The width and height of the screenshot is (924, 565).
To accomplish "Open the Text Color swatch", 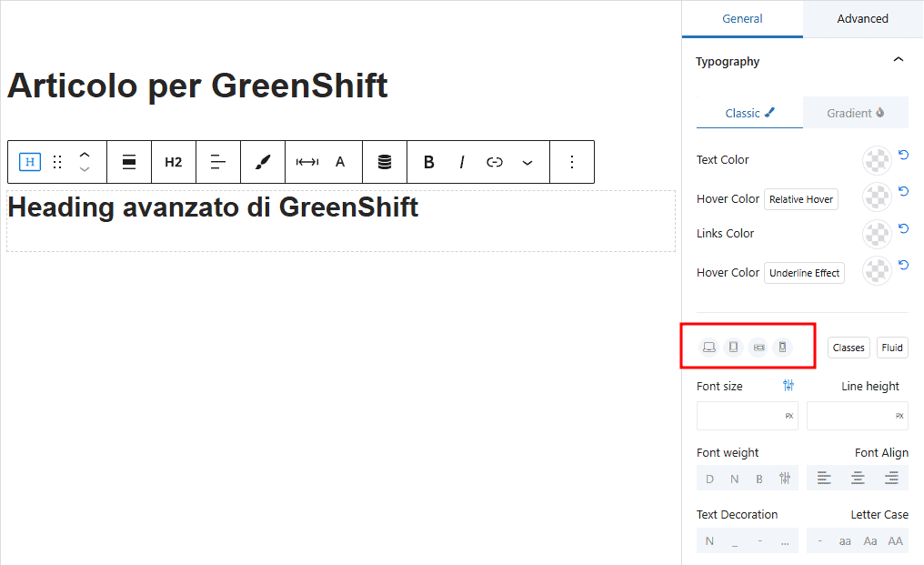I will pos(877,160).
